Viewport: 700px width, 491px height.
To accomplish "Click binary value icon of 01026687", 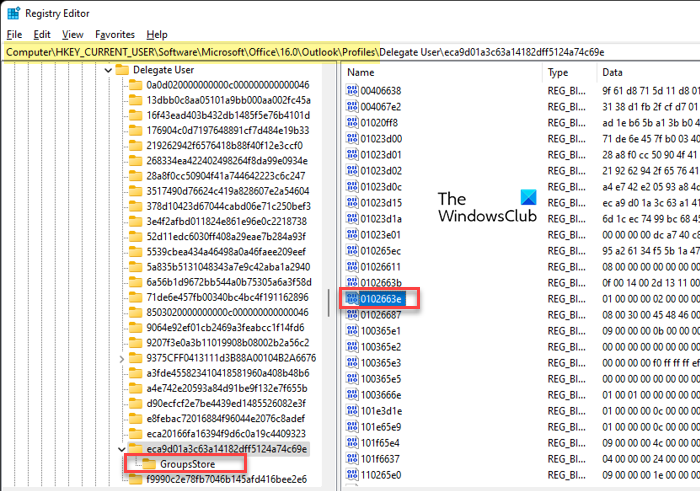I will click(352, 315).
